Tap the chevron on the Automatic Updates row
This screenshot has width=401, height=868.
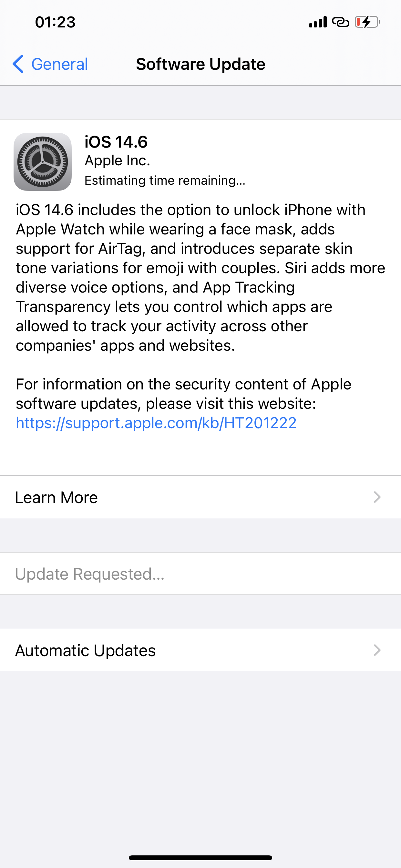pyautogui.click(x=378, y=650)
